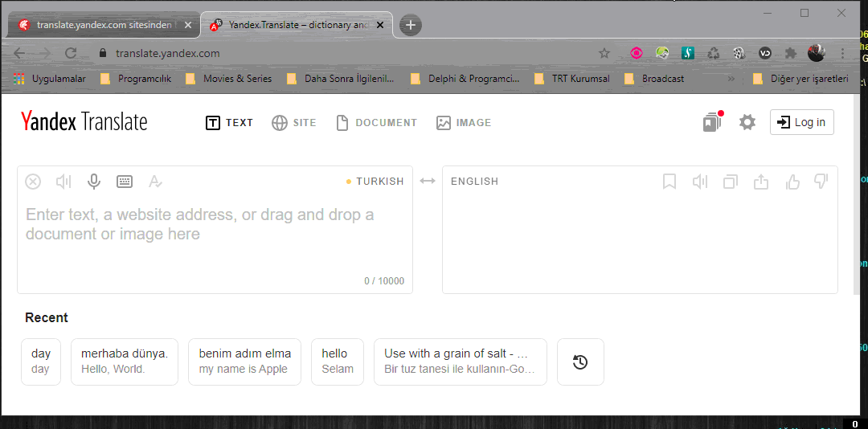Open the extensions puzzle piece menu
The image size is (868, 429).
pos(791,53)
